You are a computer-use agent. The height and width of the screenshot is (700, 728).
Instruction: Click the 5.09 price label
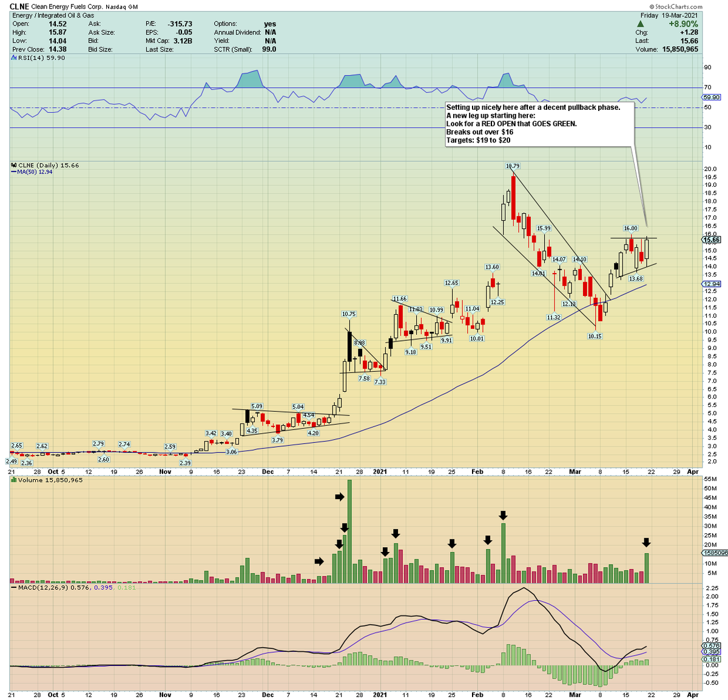(x=257, y=406)
